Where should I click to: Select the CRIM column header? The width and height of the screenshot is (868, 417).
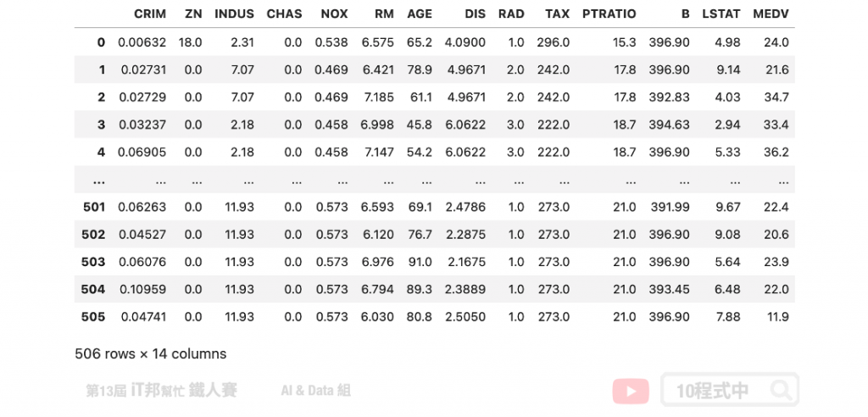[x=149, y=14]
